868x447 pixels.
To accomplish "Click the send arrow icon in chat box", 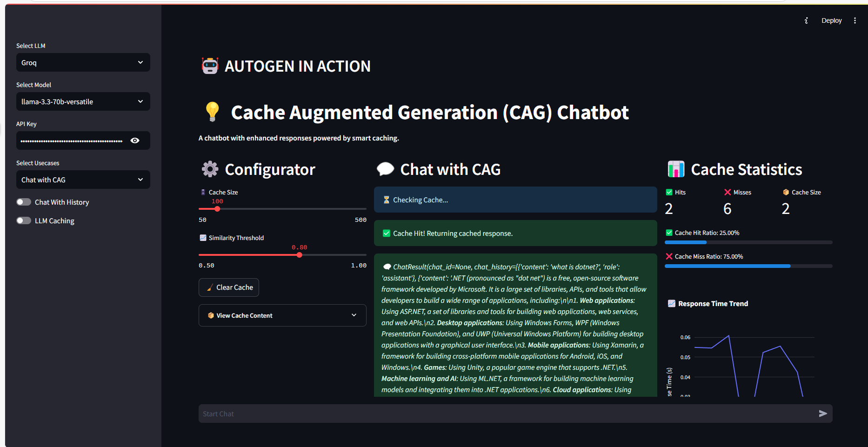I will tap(822, 414).
